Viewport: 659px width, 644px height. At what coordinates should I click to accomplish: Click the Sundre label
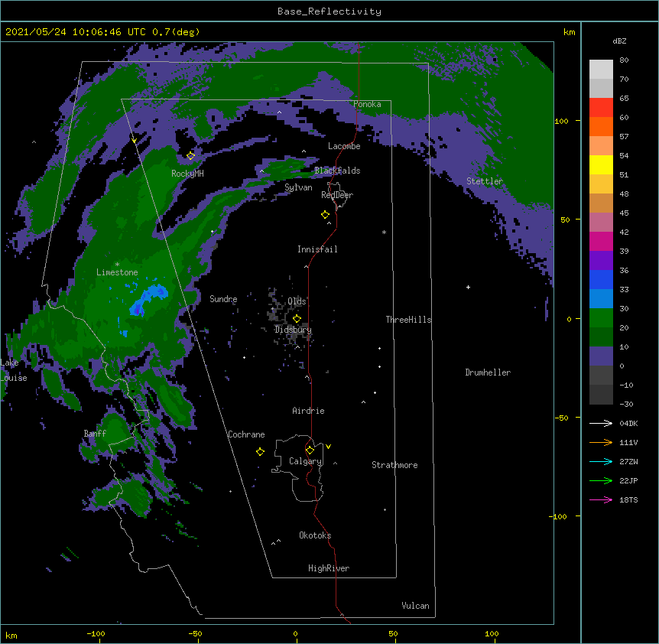223,299
